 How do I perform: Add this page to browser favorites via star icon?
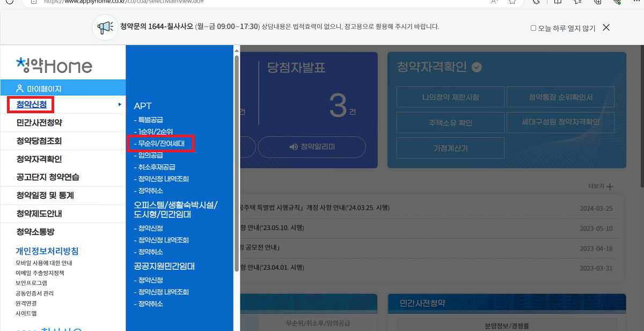point(511,3)
